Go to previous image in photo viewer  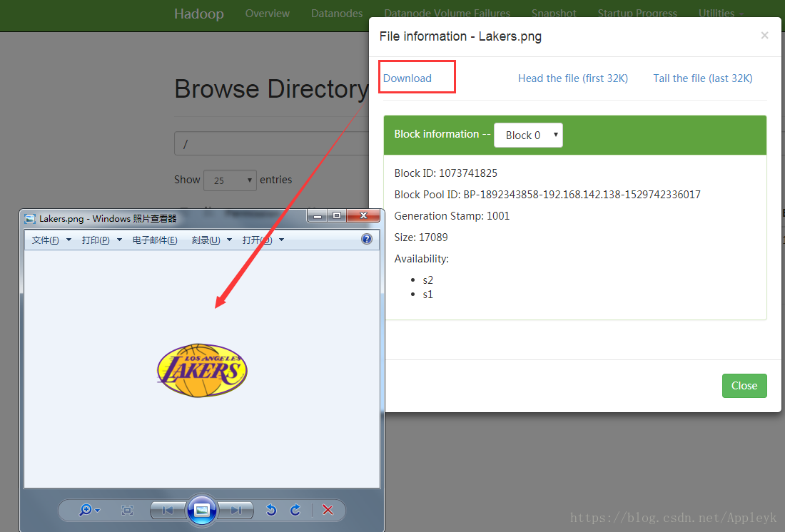pos(168,510)
